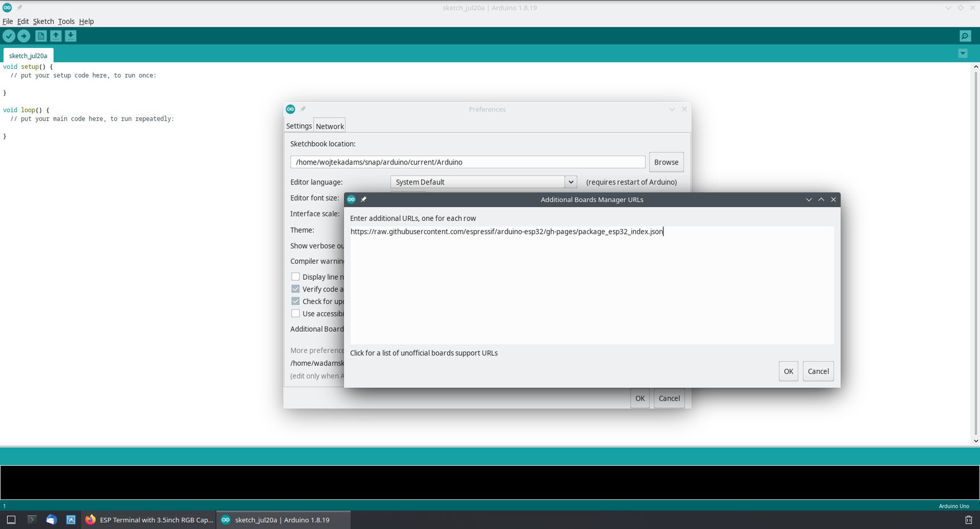
Task: Open the sketch tab dropdown arrow menu
Action: pos(963,54)
